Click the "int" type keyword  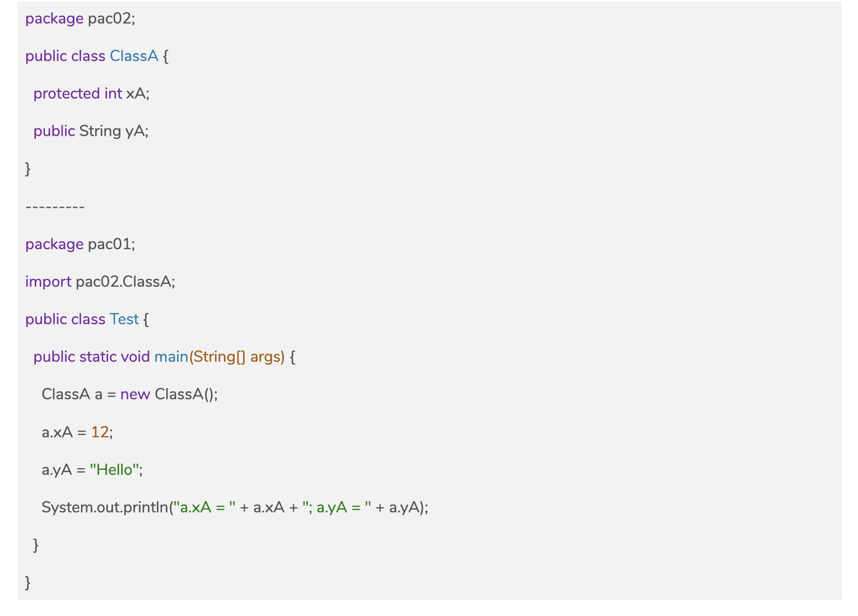[113, 94]
